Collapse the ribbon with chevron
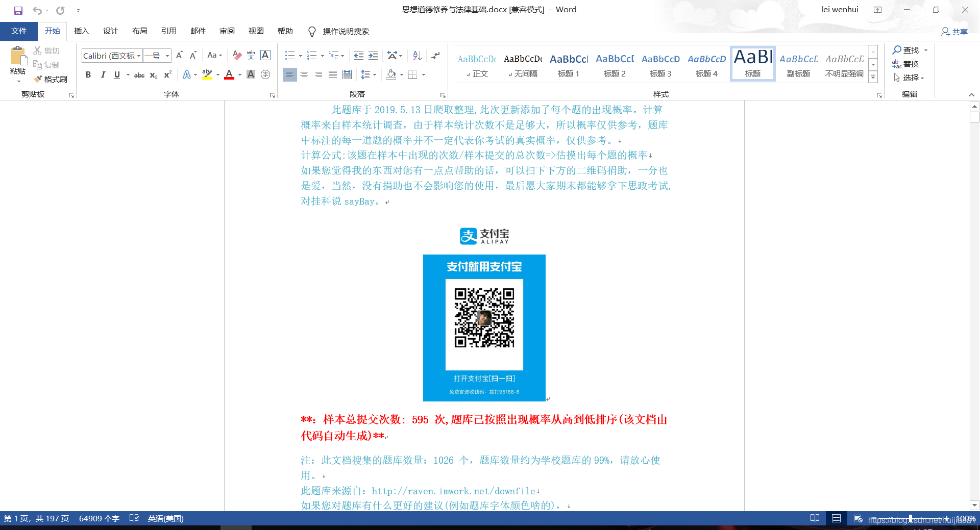 [971, 94]
